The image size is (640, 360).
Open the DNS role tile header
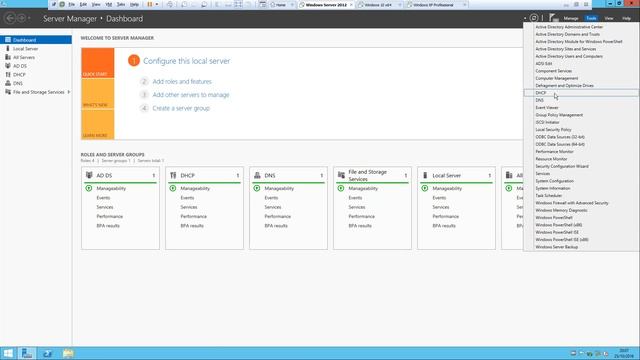(289, 175)
